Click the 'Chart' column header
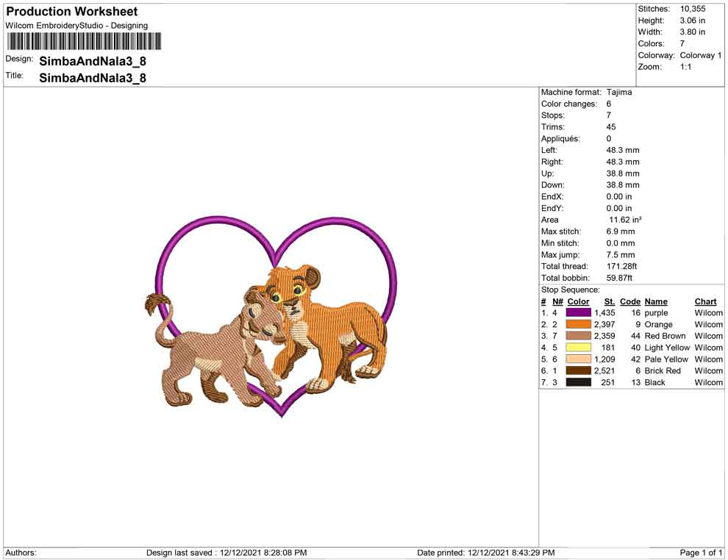The image size is (728, 560). [705, 301]
